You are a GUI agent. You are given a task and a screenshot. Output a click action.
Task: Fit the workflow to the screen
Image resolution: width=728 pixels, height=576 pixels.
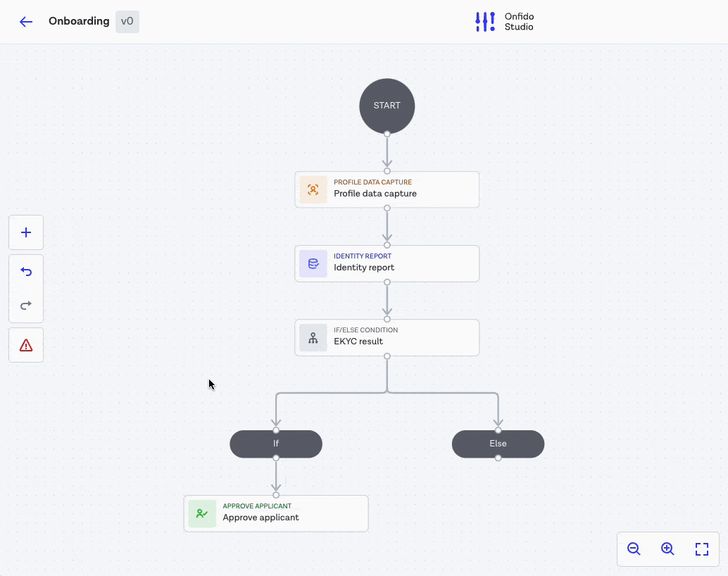pyautogui.click(x=701, y=549)
